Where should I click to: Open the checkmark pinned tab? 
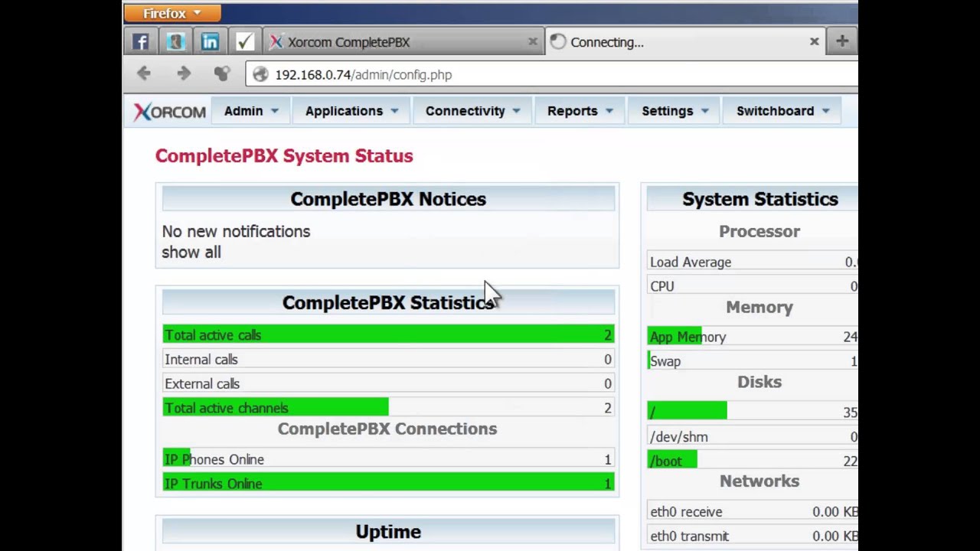tap(244, 42)
